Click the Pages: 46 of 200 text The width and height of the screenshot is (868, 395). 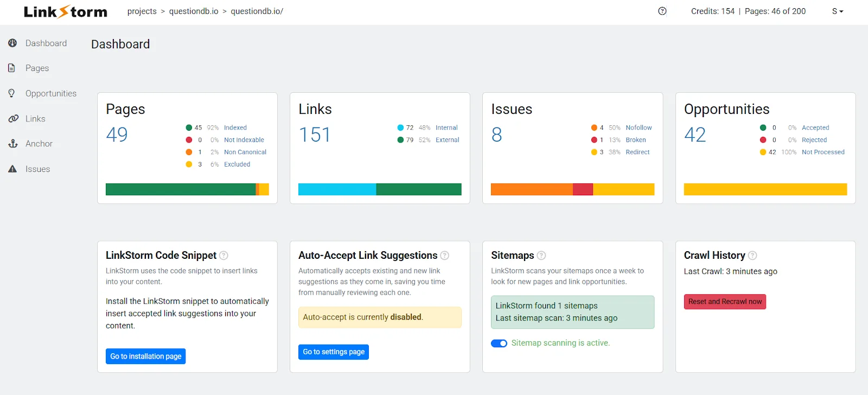coord(775,11)
